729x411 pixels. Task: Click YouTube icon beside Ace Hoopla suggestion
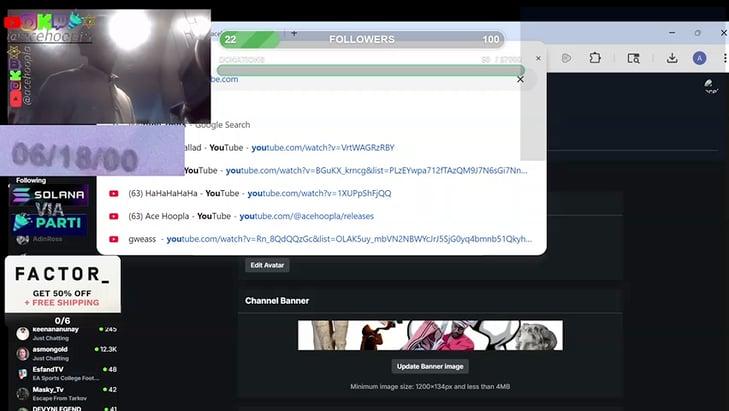[x=113, y=216]
